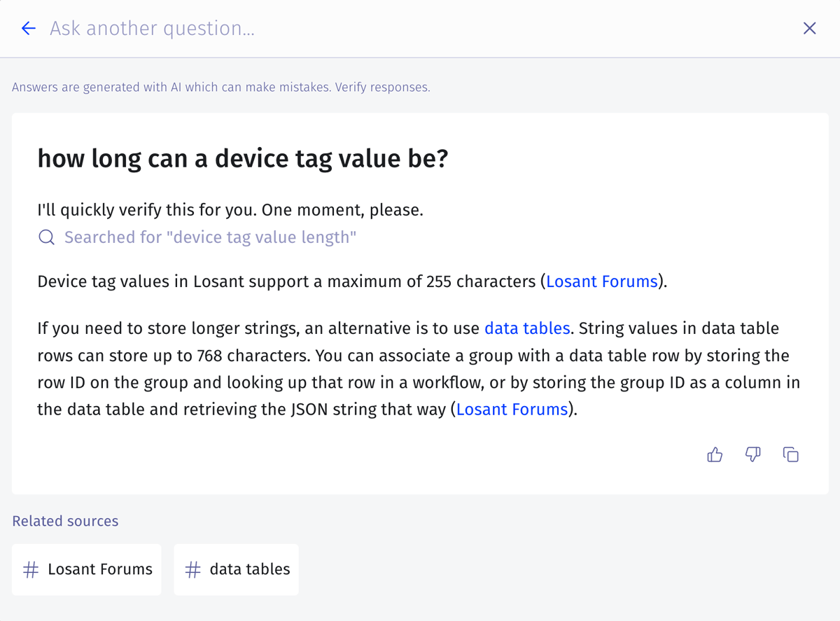This screenshot has height=621, width=840.
Task: Click the AI disclaimer notice text
Action: click(x=220, y=87)
